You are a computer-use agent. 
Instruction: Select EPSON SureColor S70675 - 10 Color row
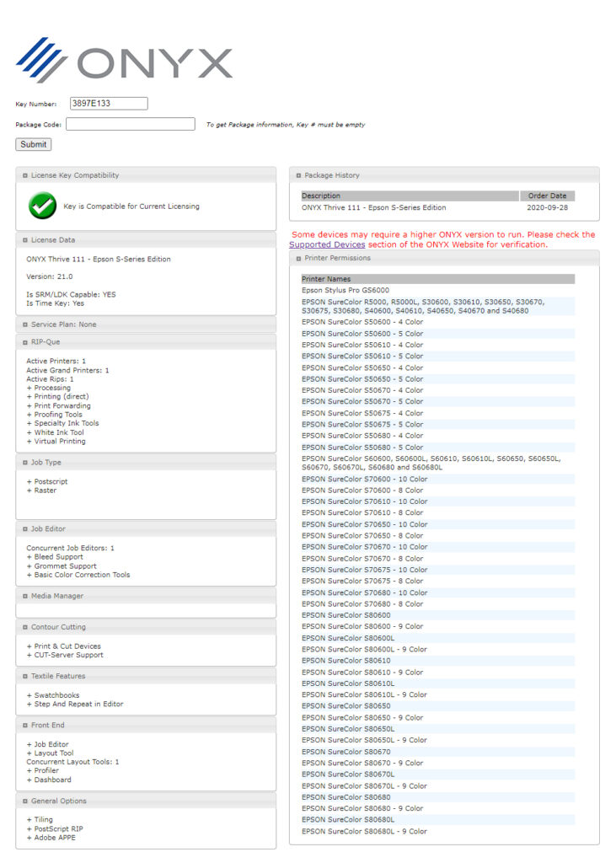(437, 570)
